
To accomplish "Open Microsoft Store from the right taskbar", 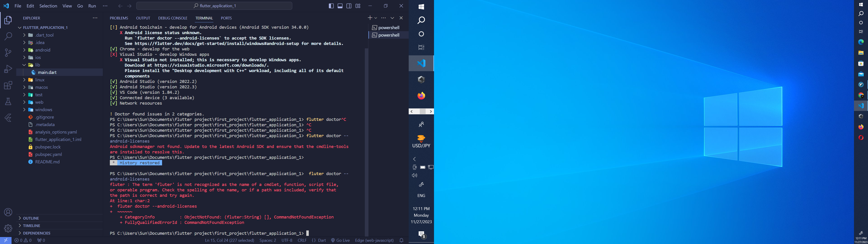I will 861,63.
